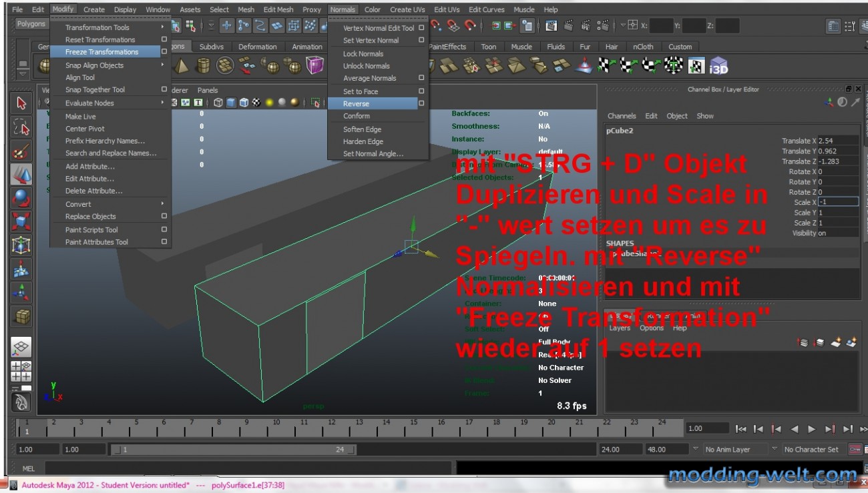Select the Universal Manipulator tool
The height and width of the screenshot is (493, 868).
[x=21, y=245]
